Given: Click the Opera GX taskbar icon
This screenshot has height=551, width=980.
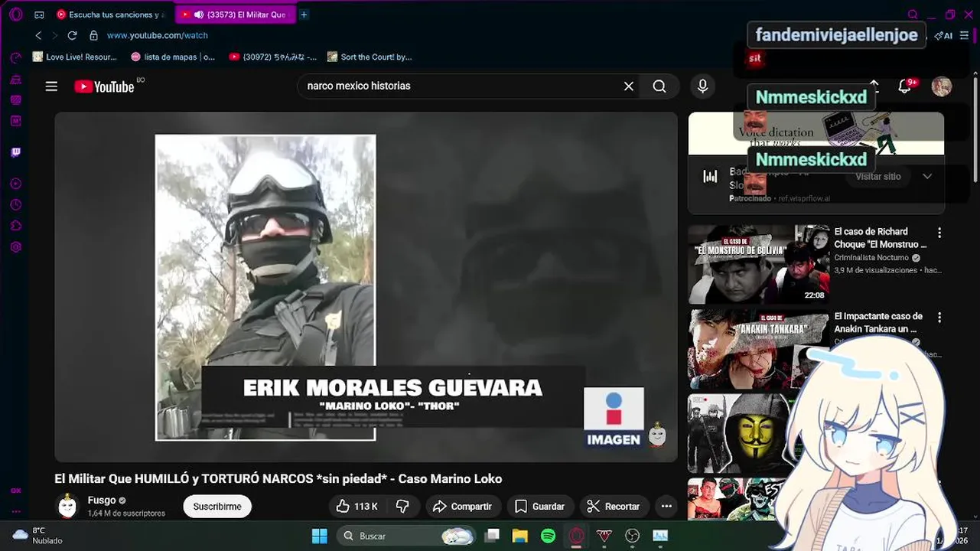Looking at the screenshot, I should pyautogui.click(x=576, y=536).
